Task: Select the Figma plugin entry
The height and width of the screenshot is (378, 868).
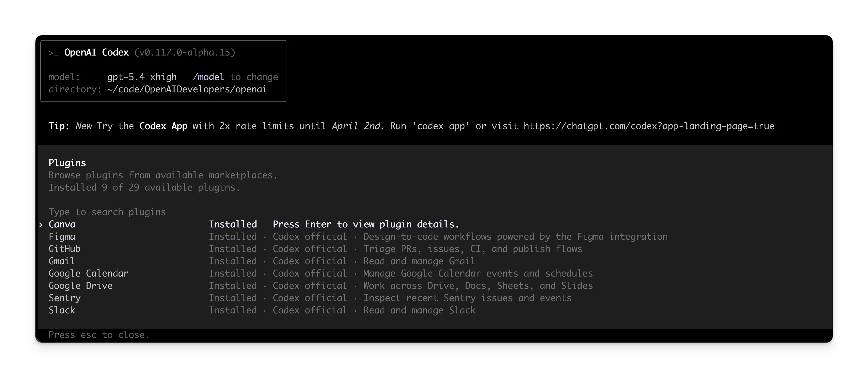Action: (x=435, y=237)
